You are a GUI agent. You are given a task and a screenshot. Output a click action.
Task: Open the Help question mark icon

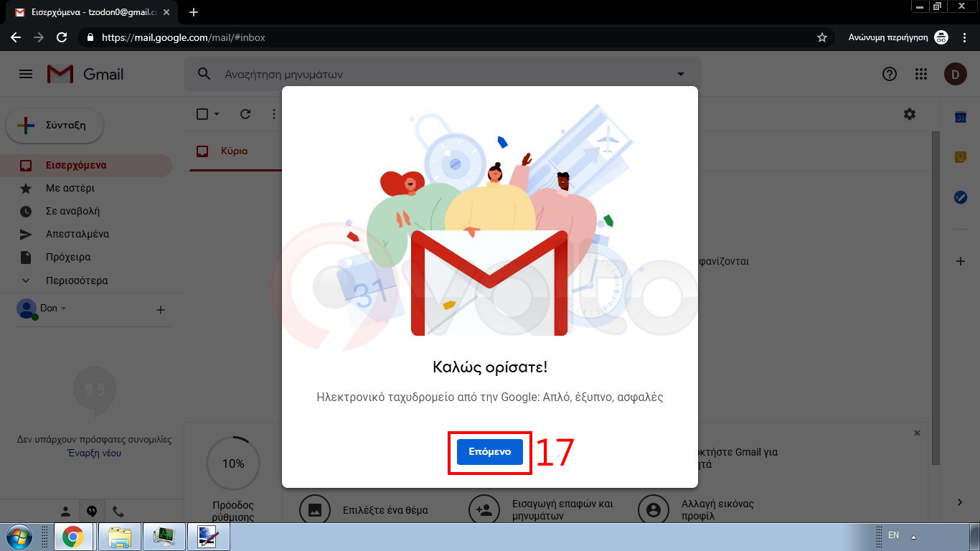(890, 74)
